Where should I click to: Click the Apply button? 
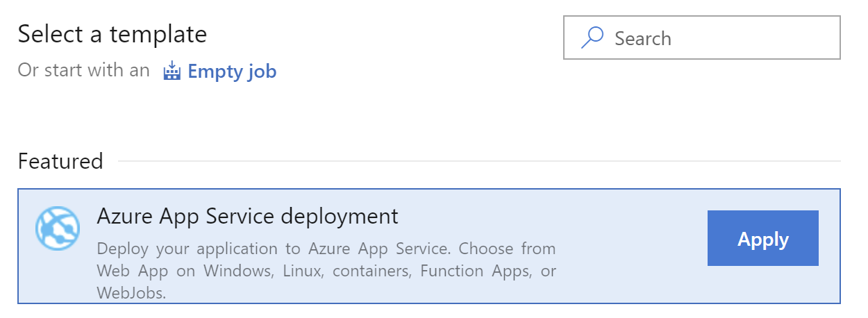tap(762, 238)
